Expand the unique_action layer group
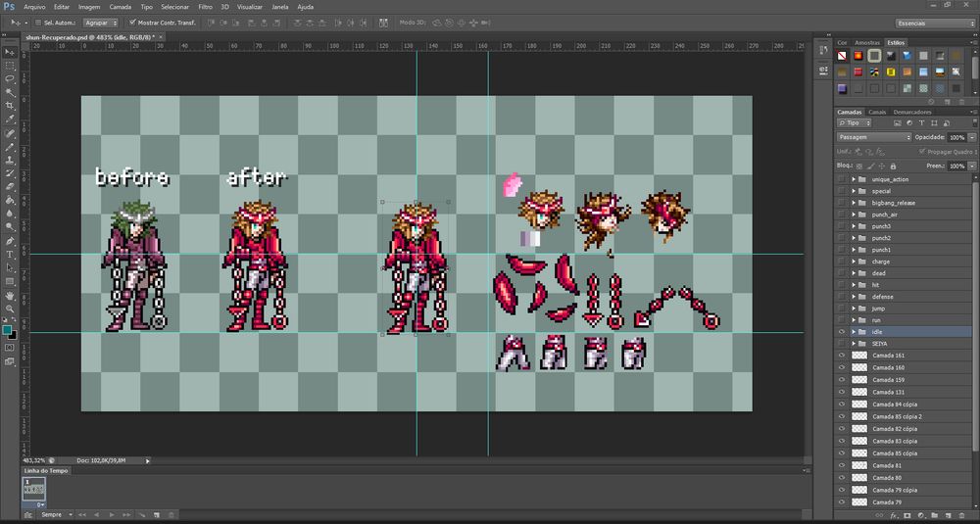 click(x=853, y=179)
